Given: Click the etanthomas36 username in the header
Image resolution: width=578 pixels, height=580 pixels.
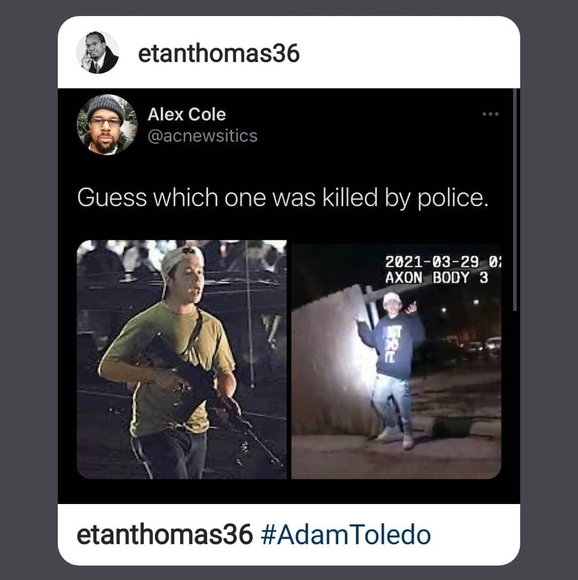Looking at the screenshot, I should pos(219,53).
